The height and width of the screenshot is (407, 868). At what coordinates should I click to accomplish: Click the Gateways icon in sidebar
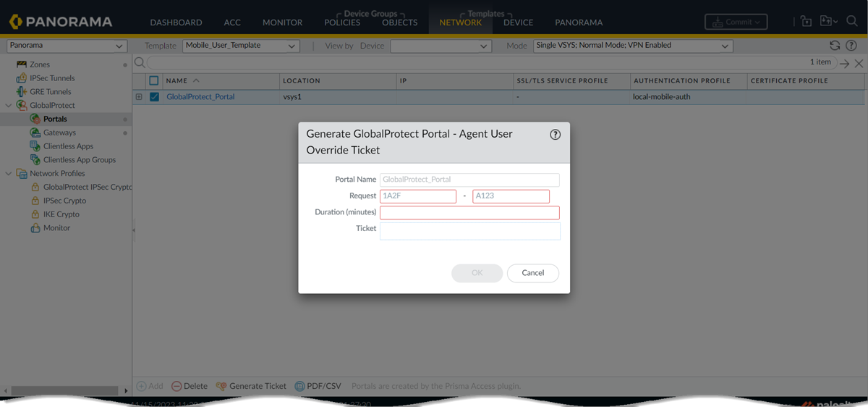35,133
